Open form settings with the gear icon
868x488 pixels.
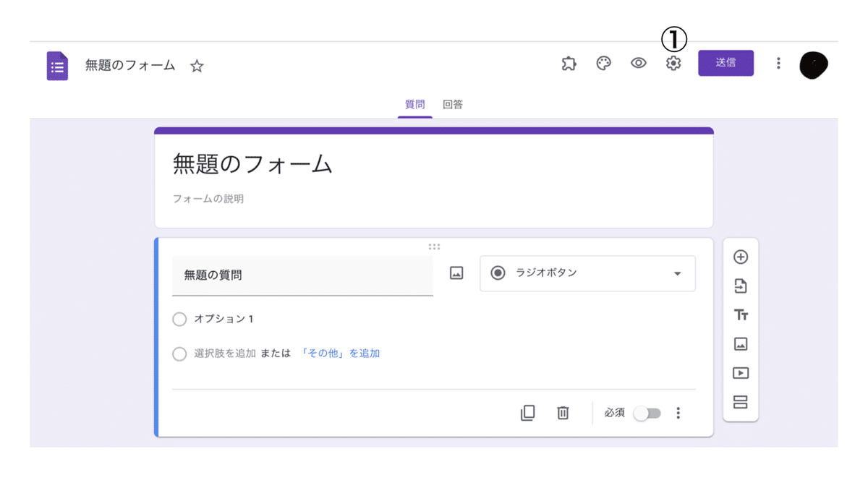tap(673, 64)
